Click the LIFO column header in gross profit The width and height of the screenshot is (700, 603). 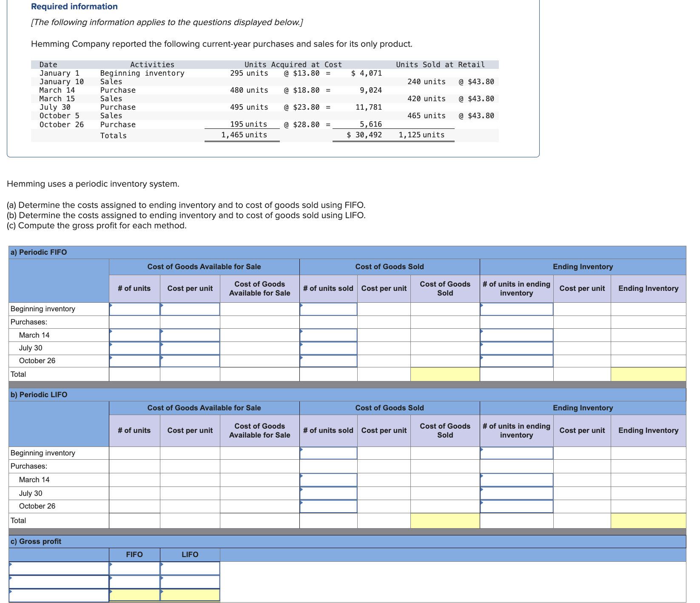(190, 555)
